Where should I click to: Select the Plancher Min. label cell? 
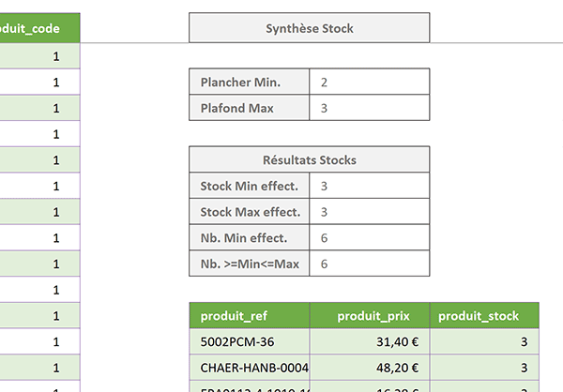pos(250,82)
